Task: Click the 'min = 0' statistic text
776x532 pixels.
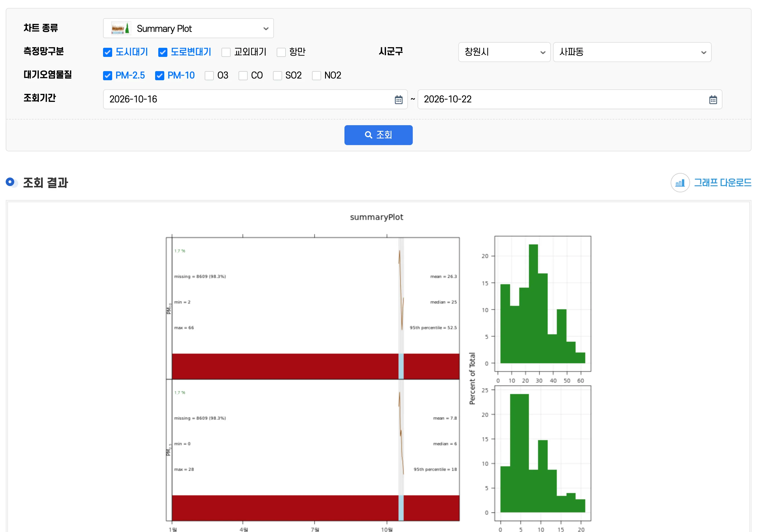Action: click(x=182, y=444)
